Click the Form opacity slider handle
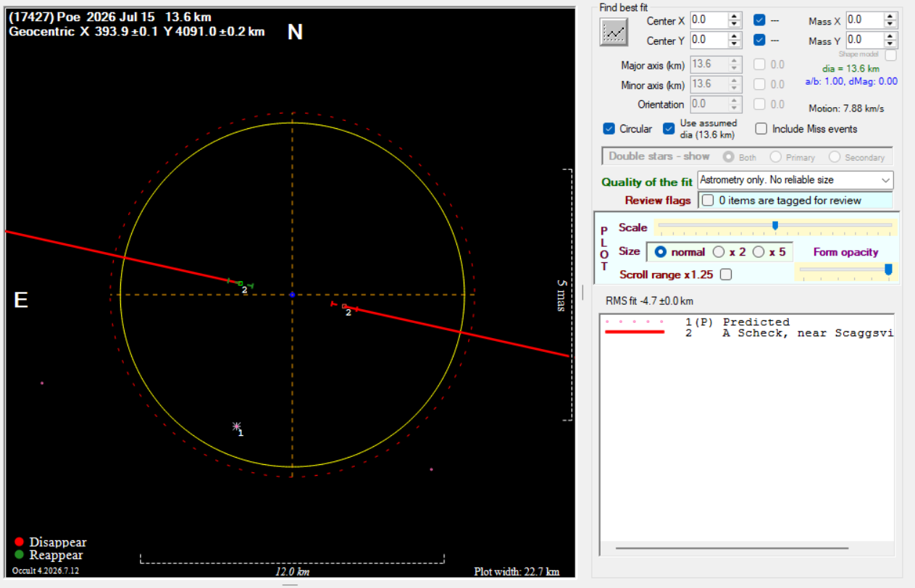 tap(888, 269)
